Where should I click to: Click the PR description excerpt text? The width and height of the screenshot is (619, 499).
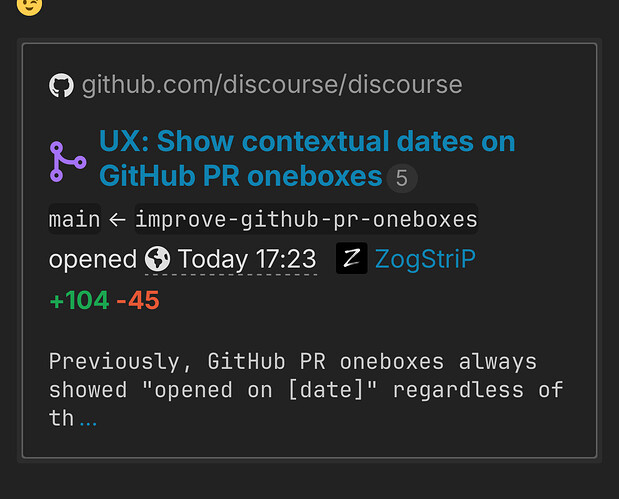[x=306, y=389]
